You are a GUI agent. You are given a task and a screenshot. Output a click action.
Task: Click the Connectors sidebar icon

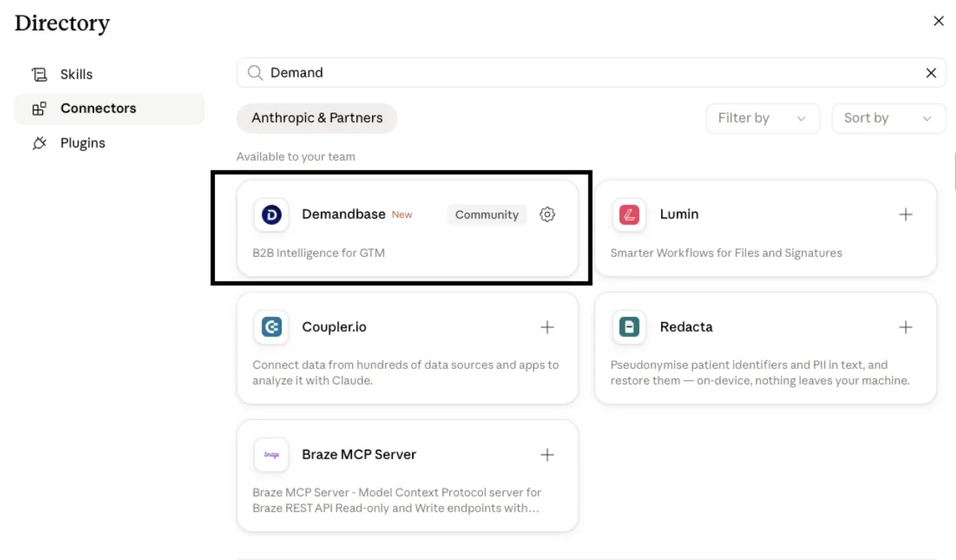click(39, 109)
